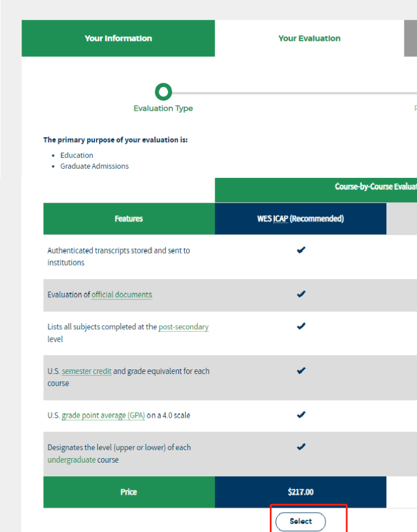Click the Evaluation Type step label
The image size is (417, 532).
(163, 109)
